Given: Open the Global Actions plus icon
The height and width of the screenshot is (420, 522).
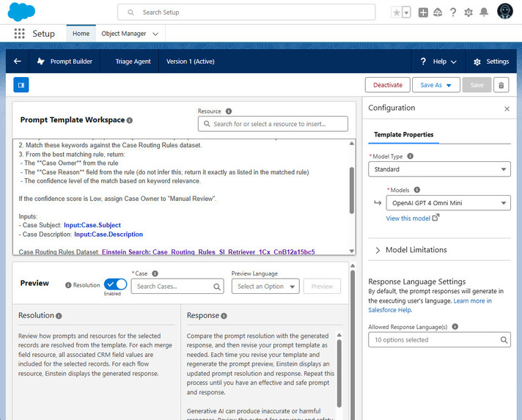Looking at the screenshot, I should [423, 12].
